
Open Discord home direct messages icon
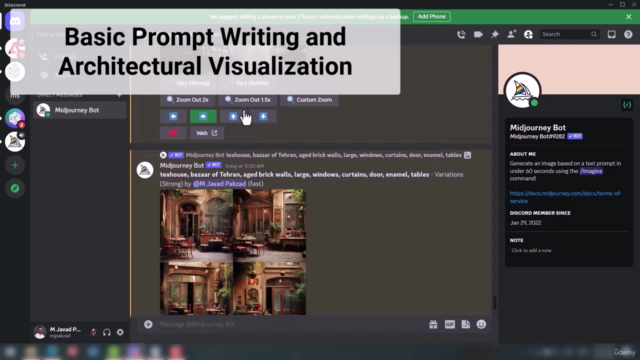pyautogui.click(x=15, y=21)
